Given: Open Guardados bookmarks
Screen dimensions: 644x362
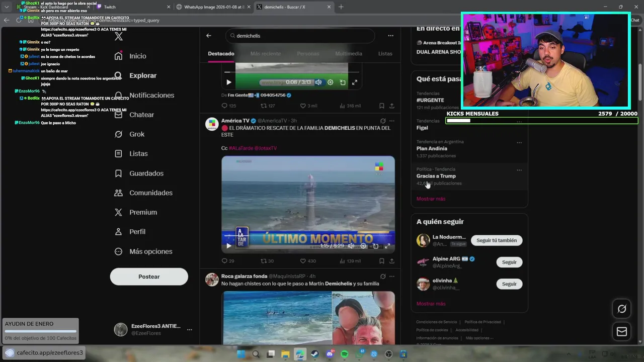Looking at the screenshot, I should 139,173.
